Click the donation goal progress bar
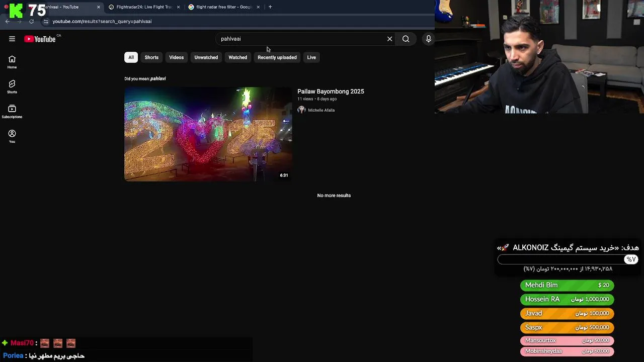644x362 pixels. click(568, 259)
